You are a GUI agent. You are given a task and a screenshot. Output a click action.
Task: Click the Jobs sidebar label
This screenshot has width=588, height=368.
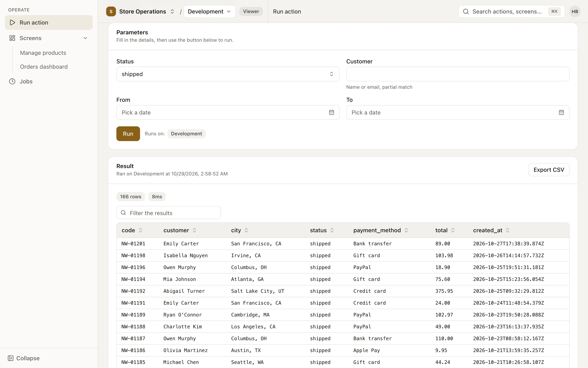(x=26, y=81)
